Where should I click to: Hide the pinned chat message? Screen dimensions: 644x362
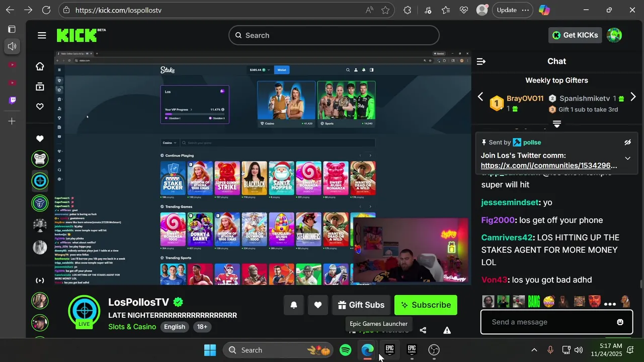coord(627,142)
